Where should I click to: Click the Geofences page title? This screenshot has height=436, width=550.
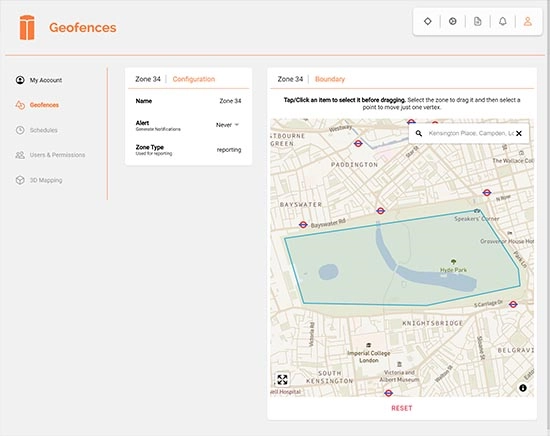[82, 27]
